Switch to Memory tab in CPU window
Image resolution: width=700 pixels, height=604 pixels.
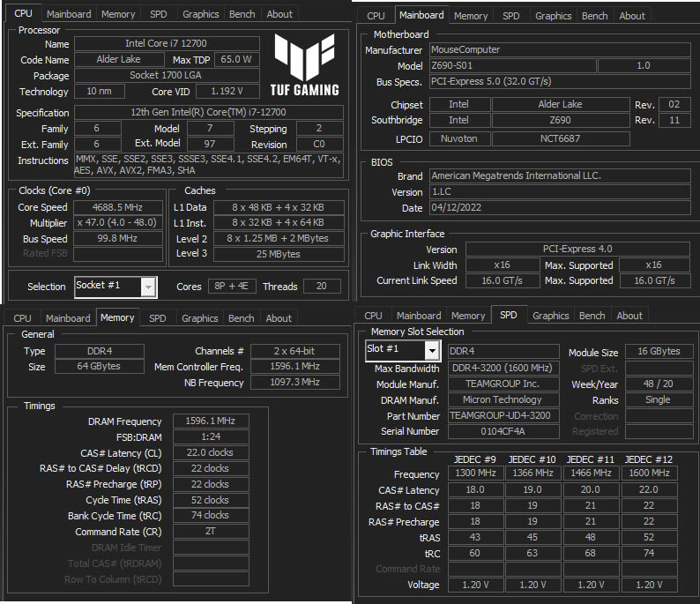(118, 14)
